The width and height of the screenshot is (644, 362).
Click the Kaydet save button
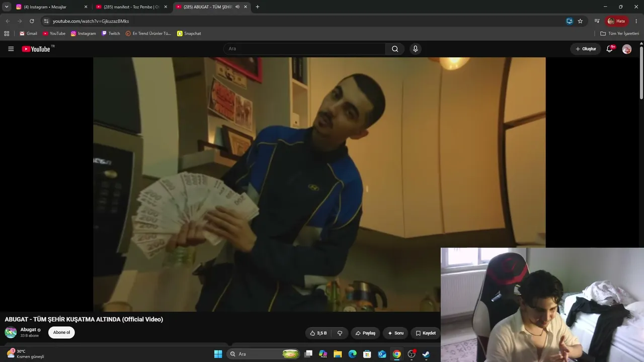point(426,333)
